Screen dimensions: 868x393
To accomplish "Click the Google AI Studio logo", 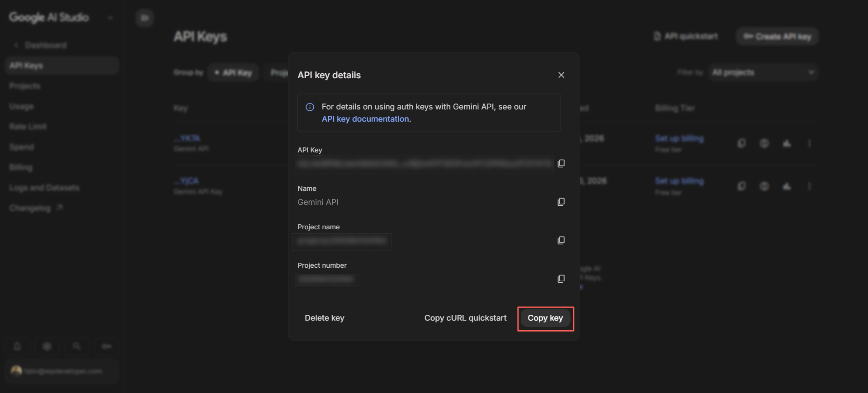I will point(49,17).
